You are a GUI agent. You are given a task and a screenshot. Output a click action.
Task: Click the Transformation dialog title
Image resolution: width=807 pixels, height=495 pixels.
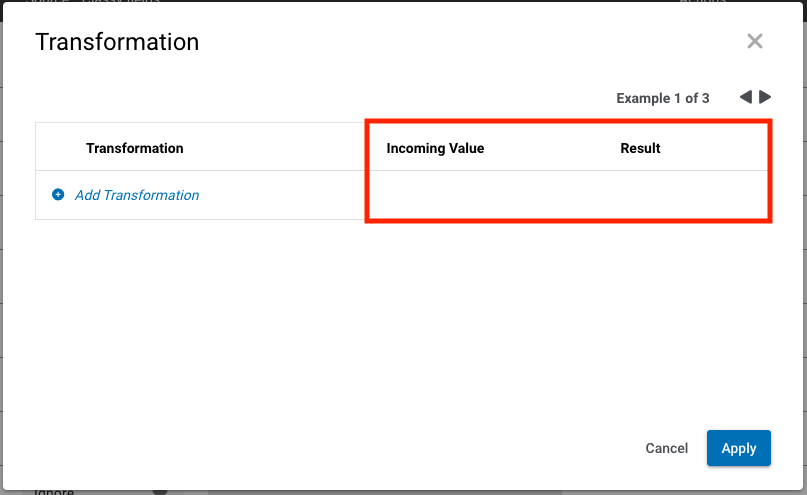pos(117,42)
